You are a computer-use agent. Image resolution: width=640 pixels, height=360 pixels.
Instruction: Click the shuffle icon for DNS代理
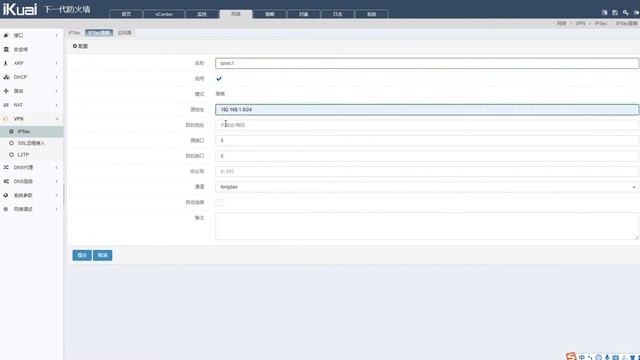point(6,167)
